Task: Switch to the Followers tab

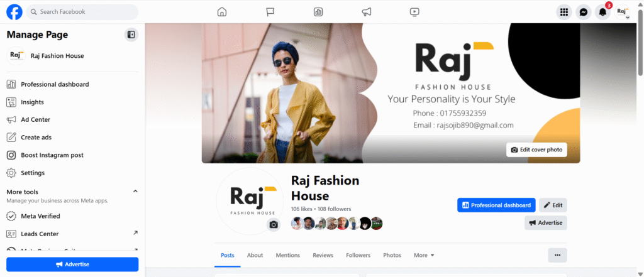Action: coord(358,255)
